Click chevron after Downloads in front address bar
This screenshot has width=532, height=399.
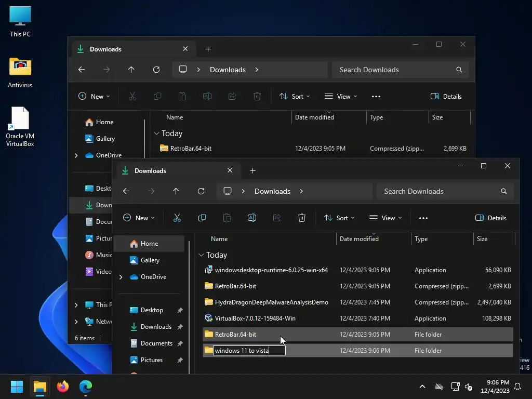[x=301, y=191]
